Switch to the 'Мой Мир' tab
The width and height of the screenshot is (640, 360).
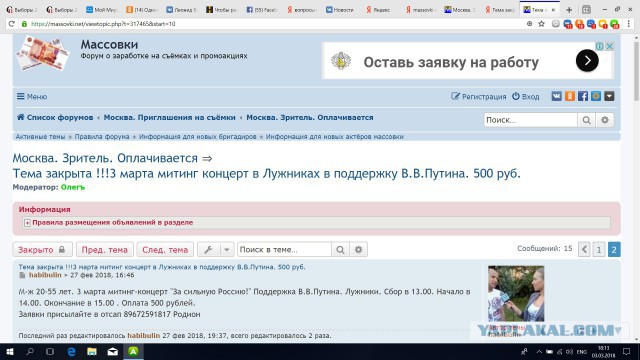tap(101, 9)
